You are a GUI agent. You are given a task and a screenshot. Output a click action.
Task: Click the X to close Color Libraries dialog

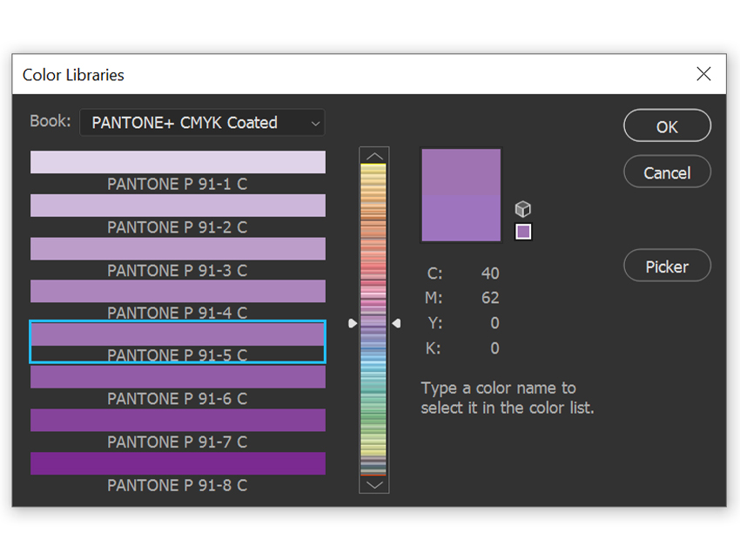(x=703, y=74)
